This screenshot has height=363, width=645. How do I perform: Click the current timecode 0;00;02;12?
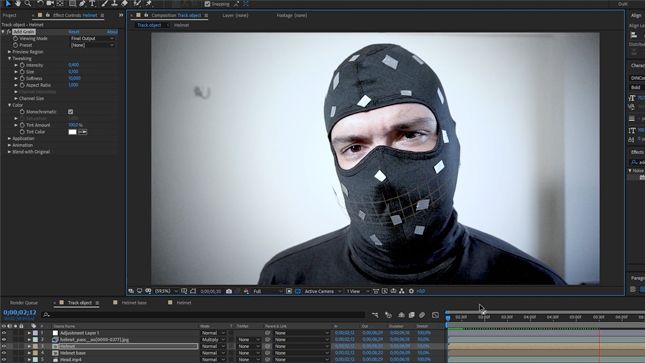click(20, 312)
